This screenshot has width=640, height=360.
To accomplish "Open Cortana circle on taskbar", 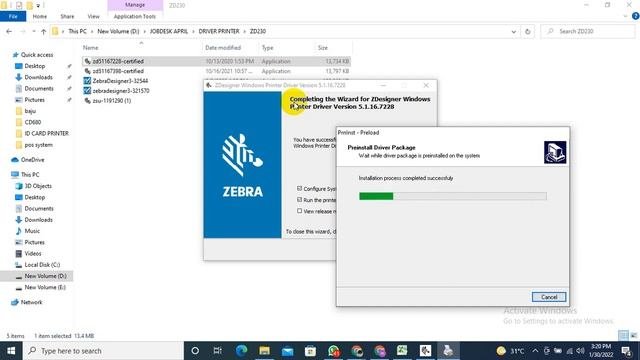I will point(195,351).
